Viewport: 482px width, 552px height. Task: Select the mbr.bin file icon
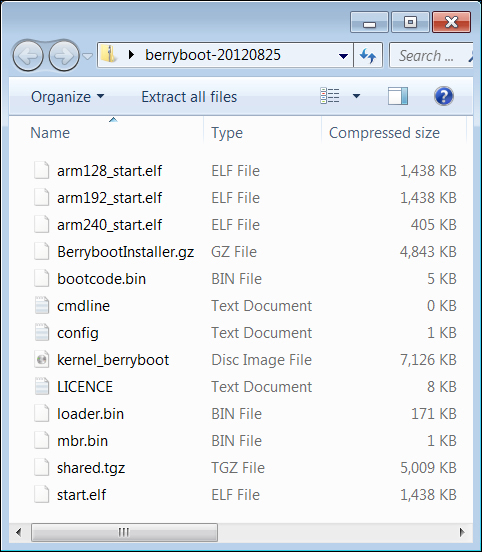click(x=42, y=441)
